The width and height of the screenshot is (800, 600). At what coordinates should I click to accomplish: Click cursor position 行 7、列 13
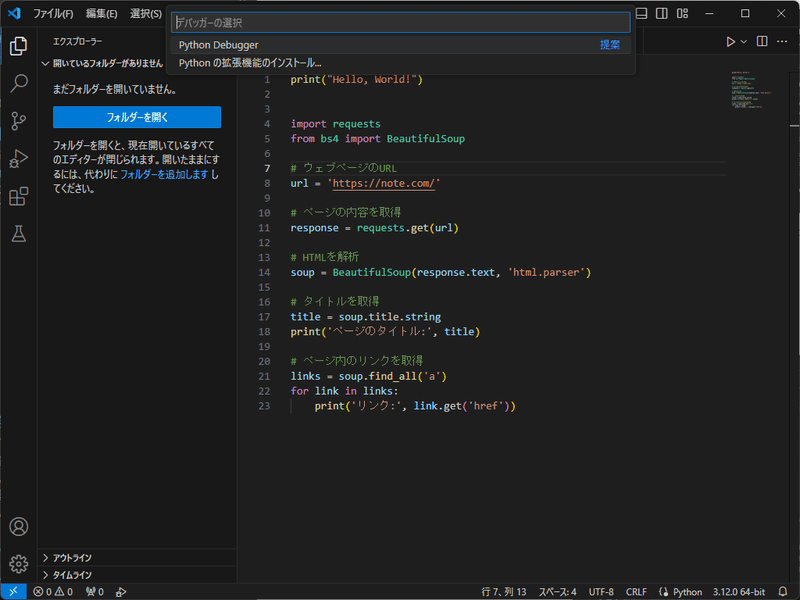pyautogui.click(x=504, y=591)
